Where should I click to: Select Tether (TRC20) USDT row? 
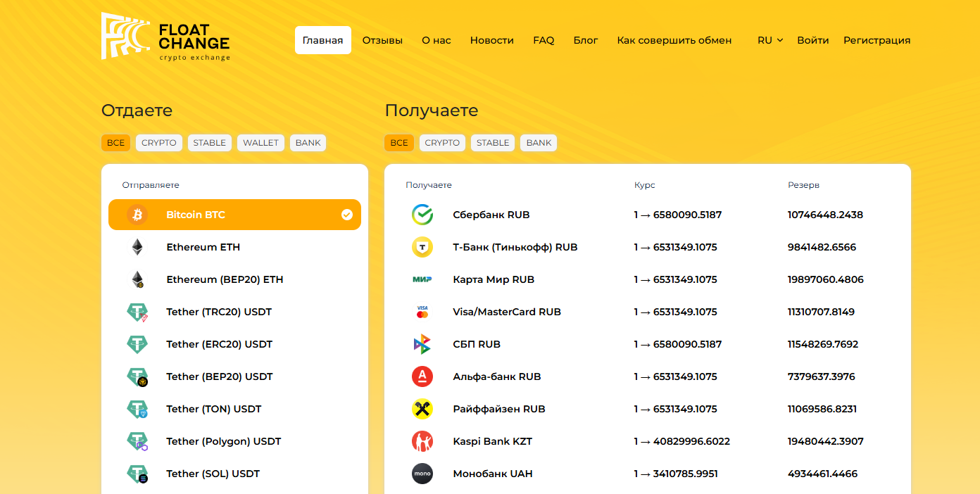(219, 312)
